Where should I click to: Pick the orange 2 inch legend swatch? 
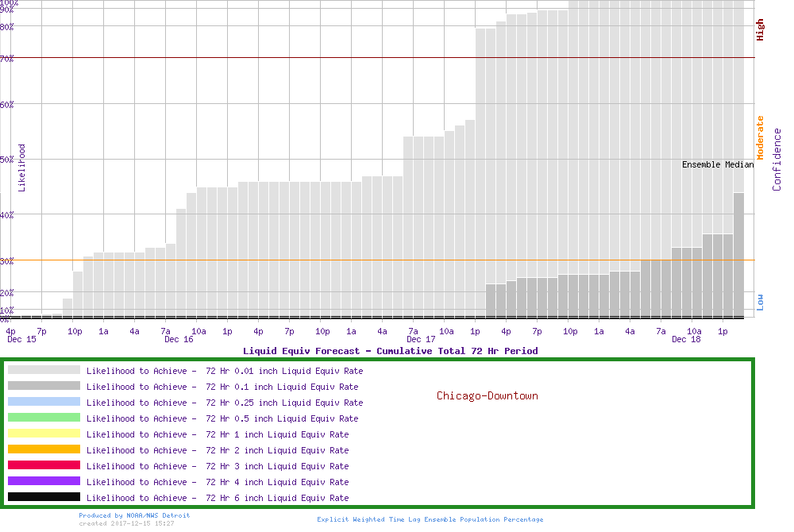(x=44, y=449)
